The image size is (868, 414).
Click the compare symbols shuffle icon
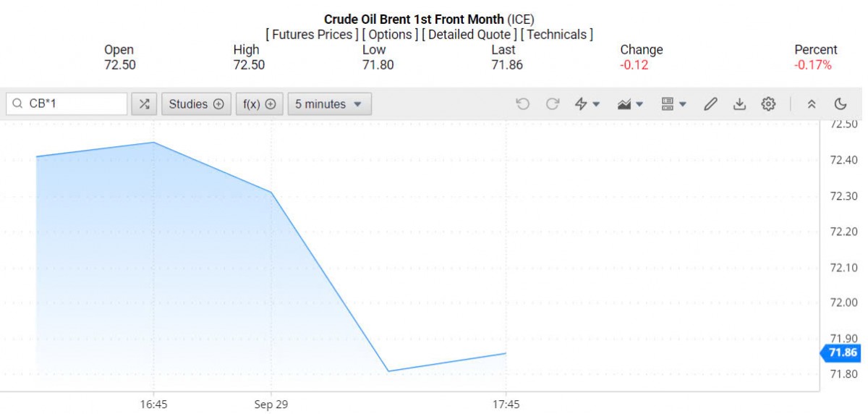[x=144, y=104]
